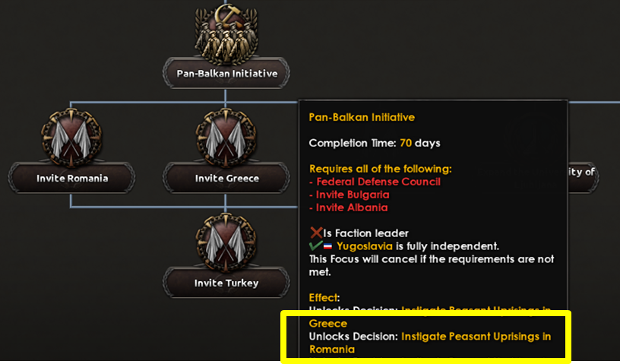Click the Pan-Balkan Initiative focus emblem
The image size is (620, 364).
click(x=226, y=34)
